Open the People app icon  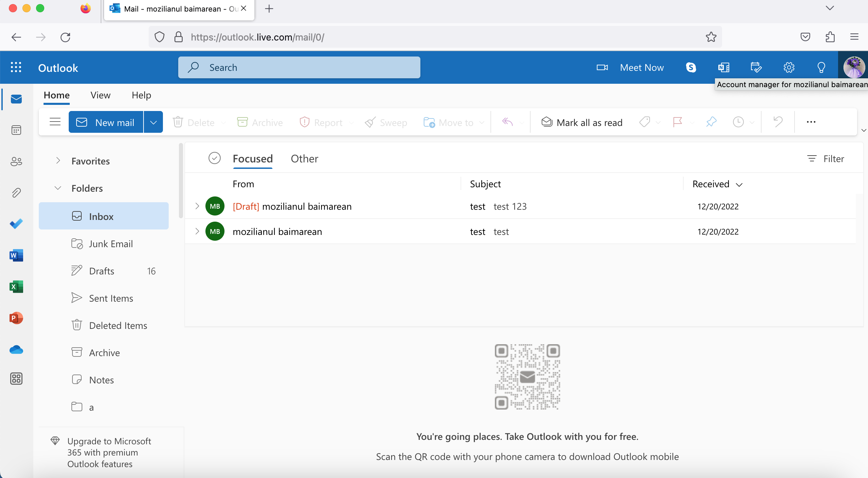[16, 162]
